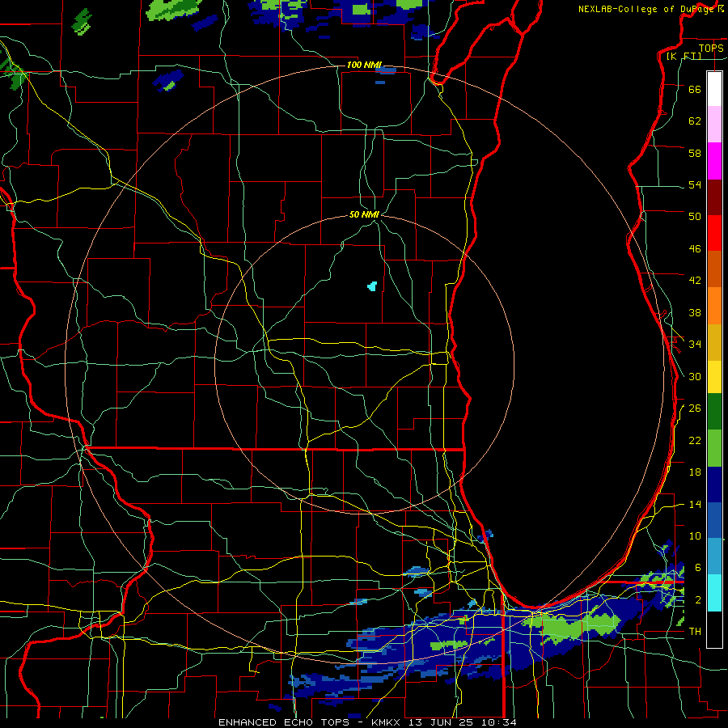Click the dark orange legend swatch

[714, 269]
